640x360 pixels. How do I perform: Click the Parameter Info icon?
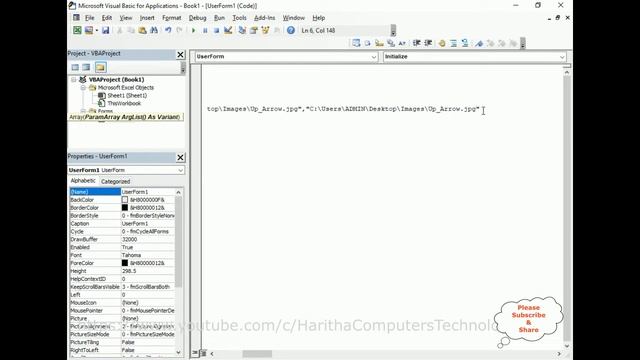pos(391,43)
